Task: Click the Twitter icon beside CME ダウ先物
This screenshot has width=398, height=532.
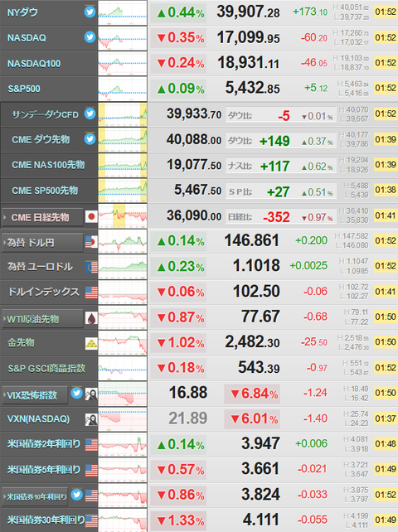Action: coord(90,138)
